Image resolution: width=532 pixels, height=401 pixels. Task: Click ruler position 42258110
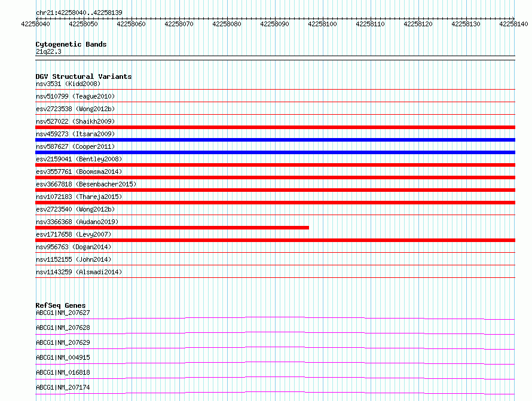click(x=370, y=24)
